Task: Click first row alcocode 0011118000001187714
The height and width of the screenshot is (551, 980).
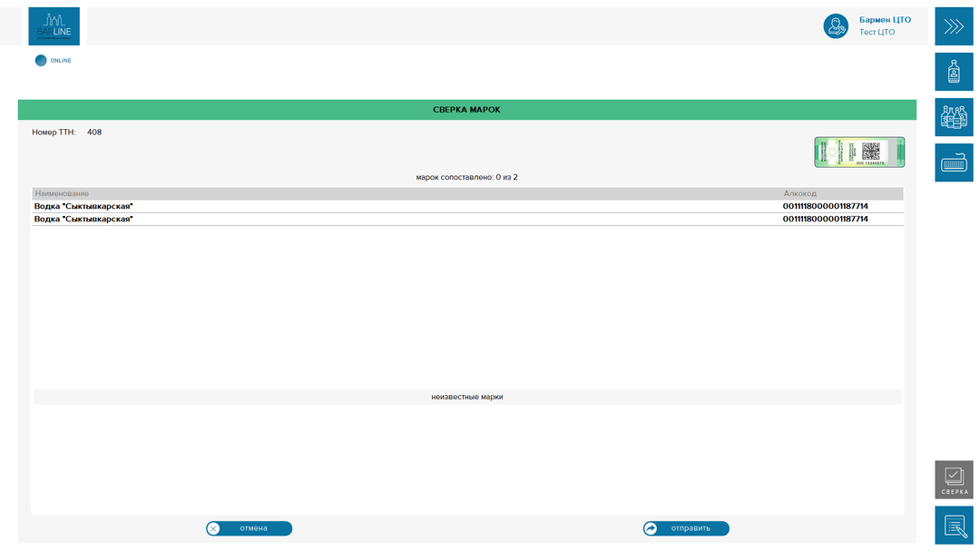Action: pyautogui.click(x=825, y=206)
